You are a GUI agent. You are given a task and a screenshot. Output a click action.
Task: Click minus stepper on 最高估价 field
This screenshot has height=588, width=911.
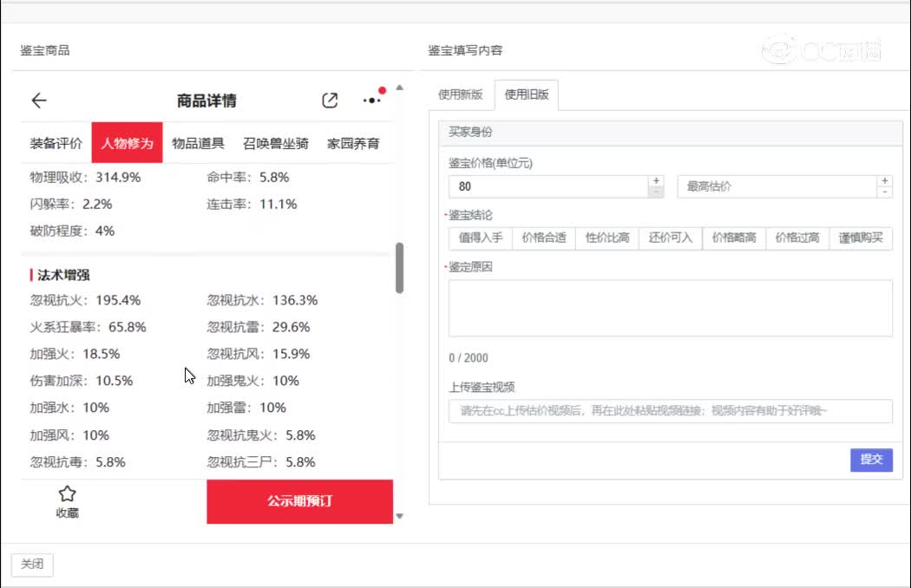click(886, 192)
